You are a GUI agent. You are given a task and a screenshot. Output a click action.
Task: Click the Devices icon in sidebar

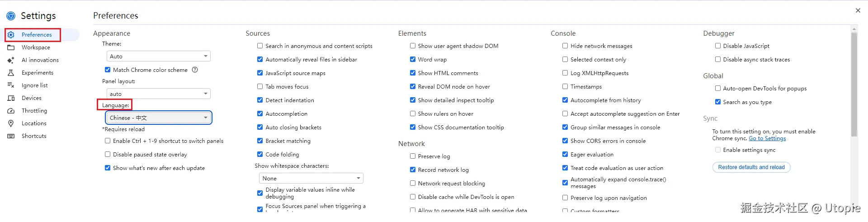click(x=11, y=98)
